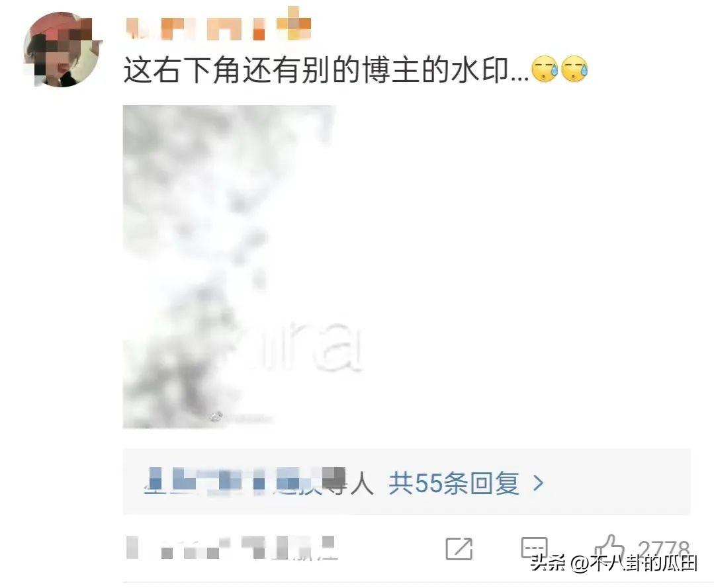Open the 共55条回复 replies link
This screenshot has height=588, width=714.
[x=454, y=483]
